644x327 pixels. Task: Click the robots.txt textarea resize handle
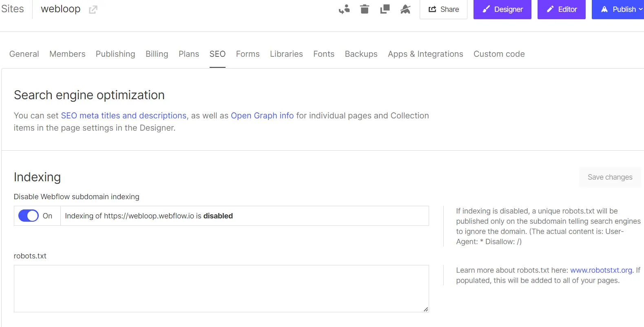click(x=425, y=309)
